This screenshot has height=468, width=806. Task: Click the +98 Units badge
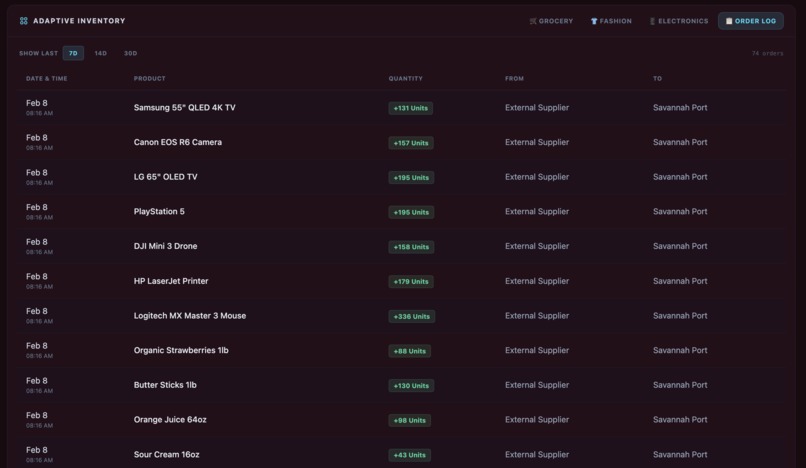tap(410, 421)
